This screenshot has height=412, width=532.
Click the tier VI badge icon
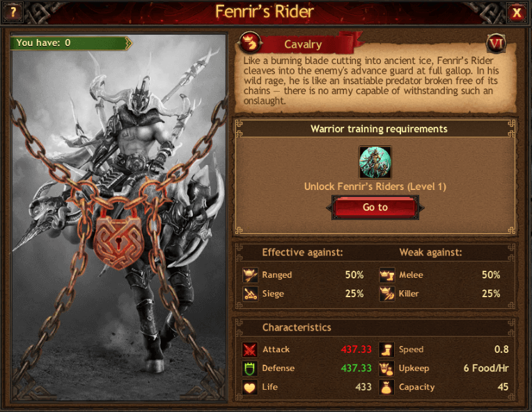point(496,43)
